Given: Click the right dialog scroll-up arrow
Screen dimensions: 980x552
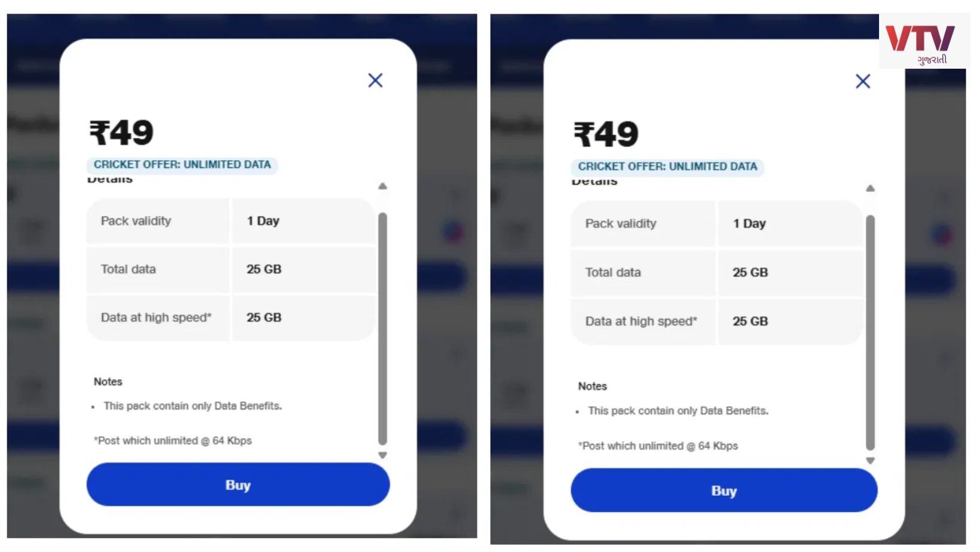Looking at the screenshot, I should (x=870, y=189).
